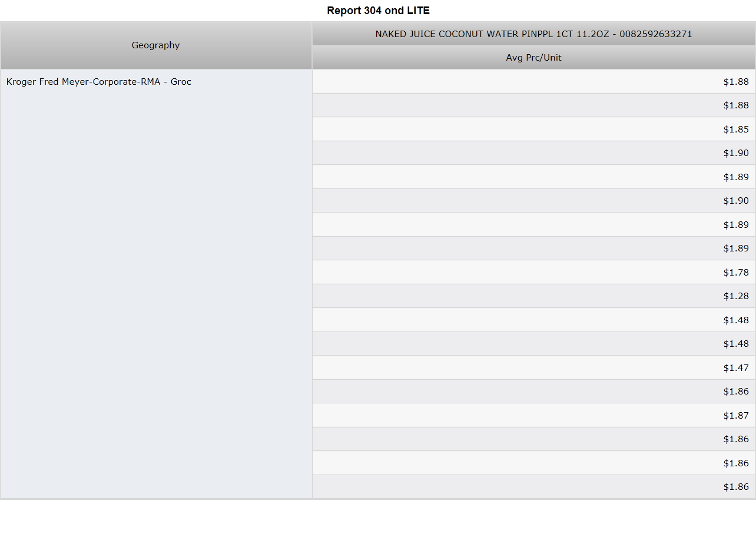Image resolution: width=756 pixels, height=557 pixels.
Task: Click the Kroger Fred Meyer-Corporate-RMA - Groc cell
Action: click(156, 284)
